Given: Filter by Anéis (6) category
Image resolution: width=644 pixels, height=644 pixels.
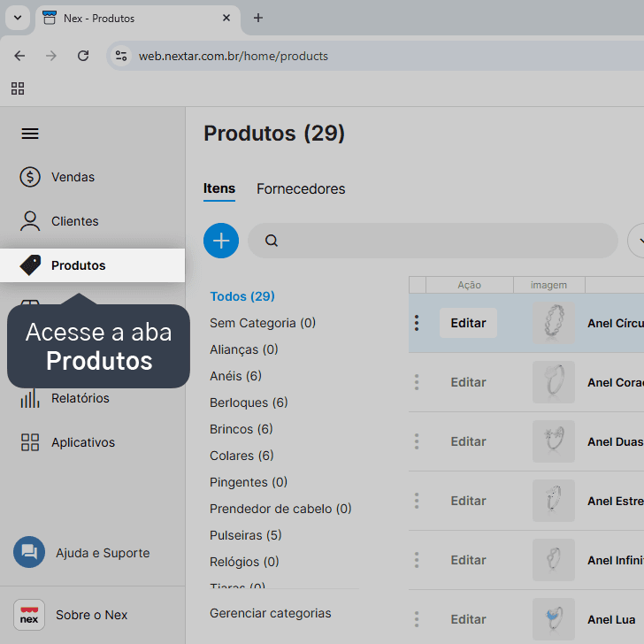Looking at the screenshot, I should tap(235, 376).
